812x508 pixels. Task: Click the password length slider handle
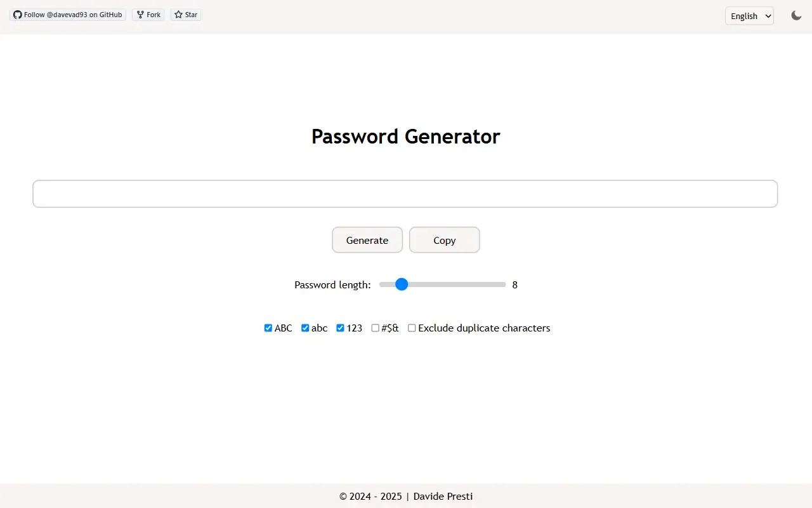click(x=402, y=284)
